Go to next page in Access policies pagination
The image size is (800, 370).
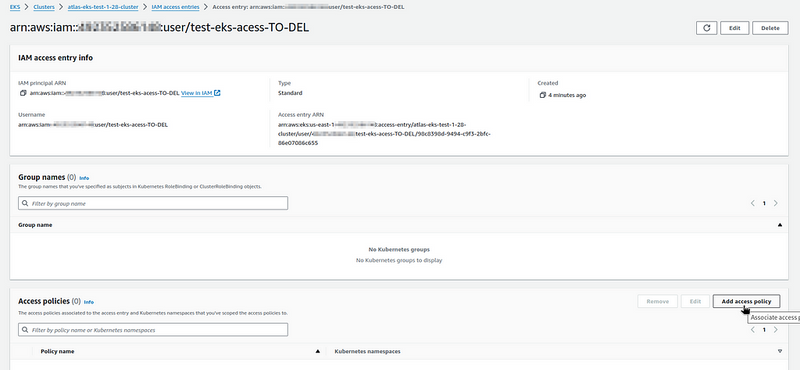tap(776, 330)
